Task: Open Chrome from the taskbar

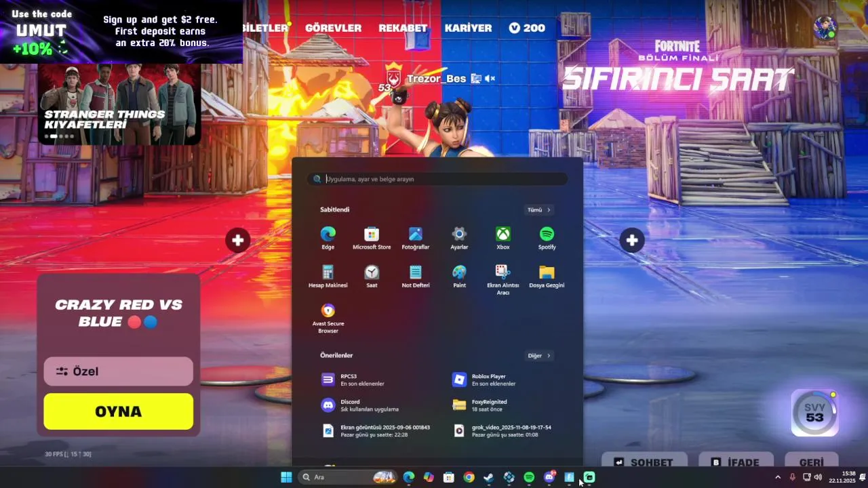Action: click(469, 477)
